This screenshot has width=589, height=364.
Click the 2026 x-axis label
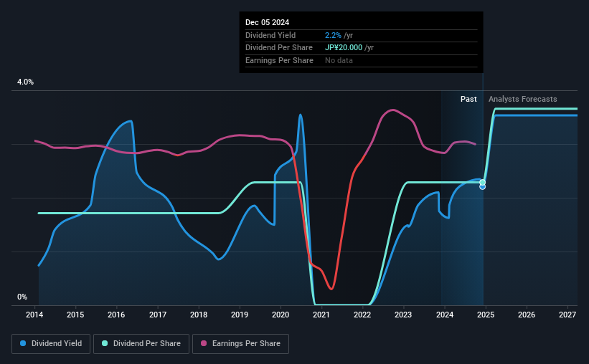click(527, 315)
